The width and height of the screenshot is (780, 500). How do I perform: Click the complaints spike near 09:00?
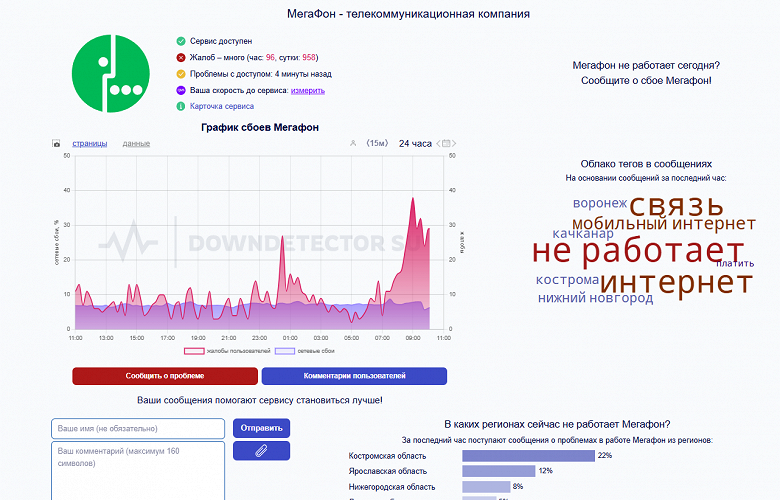[413, 199]
